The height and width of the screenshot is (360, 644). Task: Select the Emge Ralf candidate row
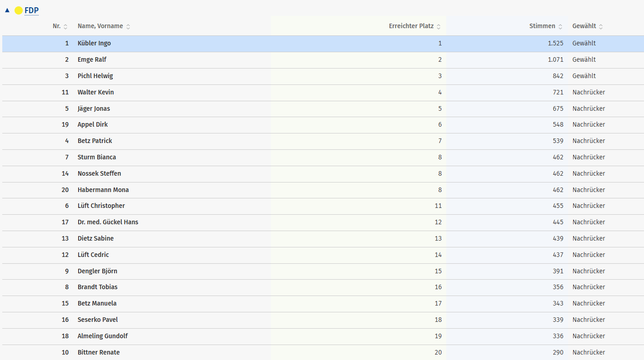[x=92, y=60]
